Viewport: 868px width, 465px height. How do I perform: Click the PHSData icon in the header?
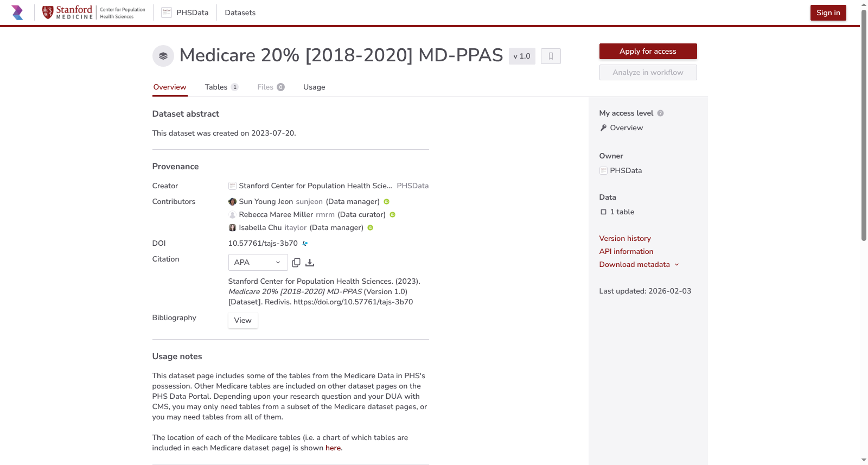[x=167, y=12]
